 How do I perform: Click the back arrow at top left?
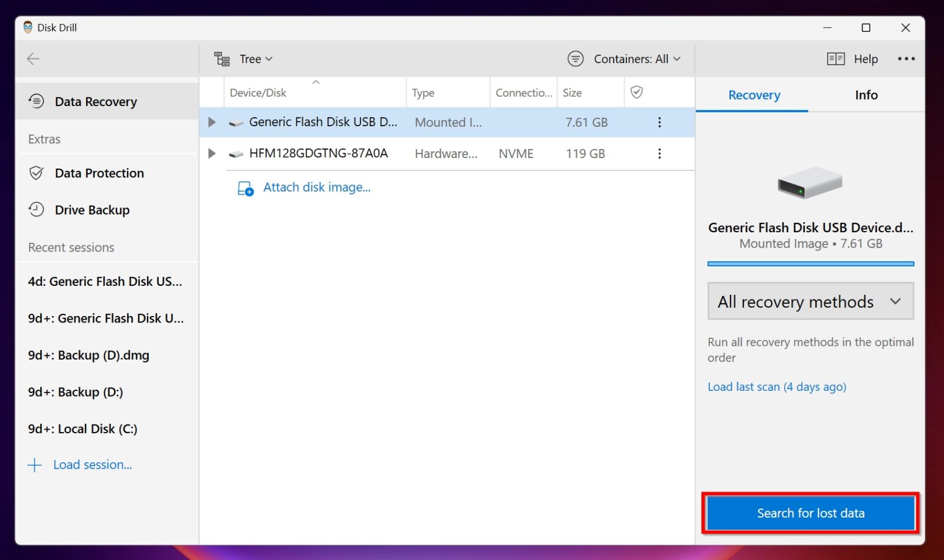click(x=33, y=59)
